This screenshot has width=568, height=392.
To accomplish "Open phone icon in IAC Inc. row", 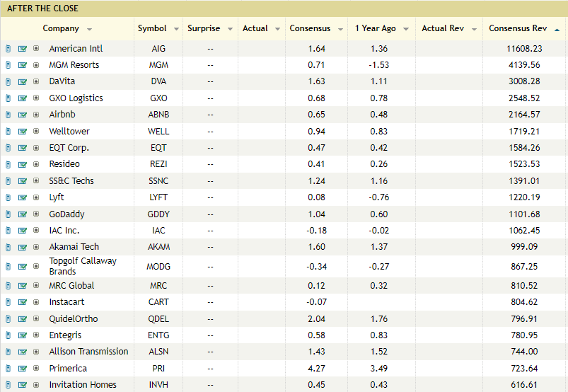I will (x=8, y=231).
